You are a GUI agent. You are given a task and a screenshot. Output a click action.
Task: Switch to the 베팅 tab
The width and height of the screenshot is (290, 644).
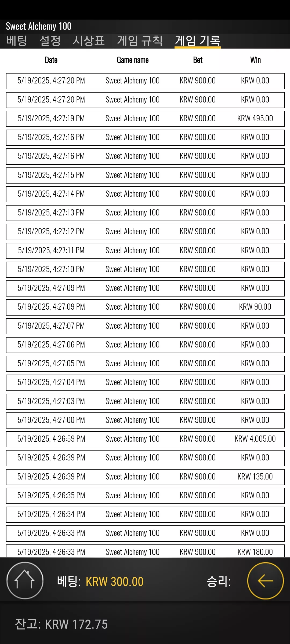tap(17, 41)
